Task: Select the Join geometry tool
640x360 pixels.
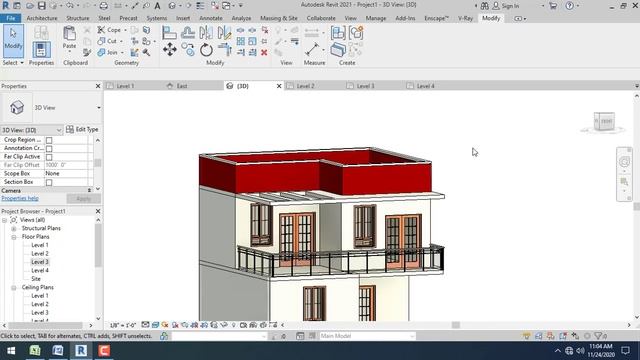Action: coord(108,52)
